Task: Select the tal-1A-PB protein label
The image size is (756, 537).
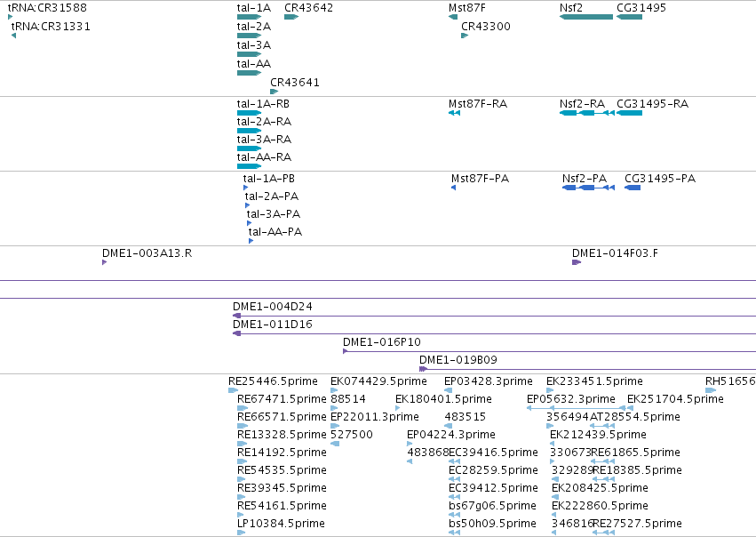Action: pyautogui.click(x=268, y=179)
